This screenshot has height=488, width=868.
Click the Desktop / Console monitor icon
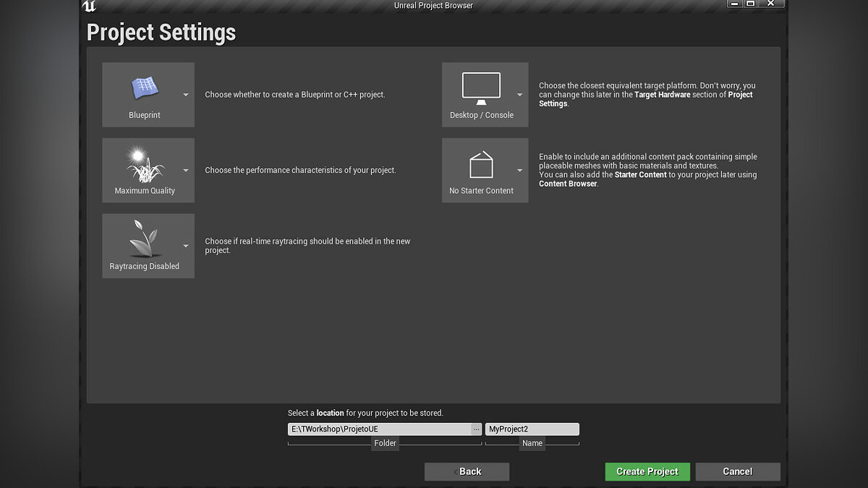coord(481,90)
